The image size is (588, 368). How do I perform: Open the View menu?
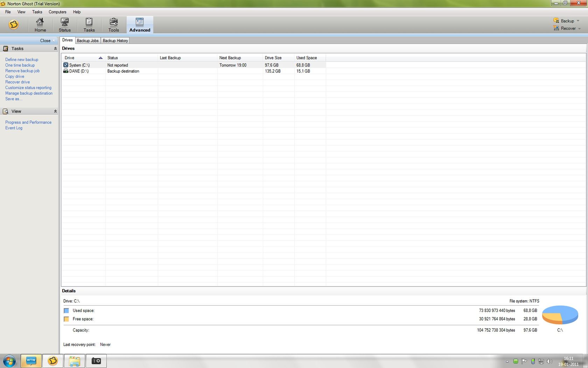coord(21,12)
